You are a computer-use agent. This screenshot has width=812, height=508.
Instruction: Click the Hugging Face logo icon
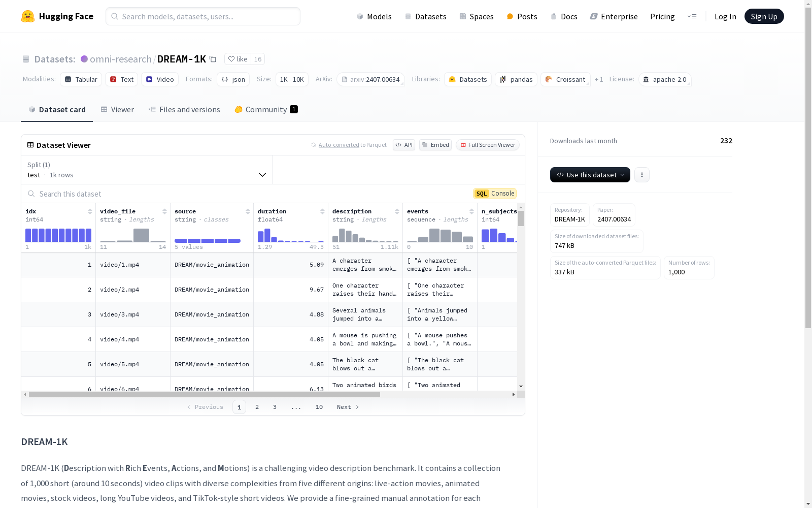(27, 16)
